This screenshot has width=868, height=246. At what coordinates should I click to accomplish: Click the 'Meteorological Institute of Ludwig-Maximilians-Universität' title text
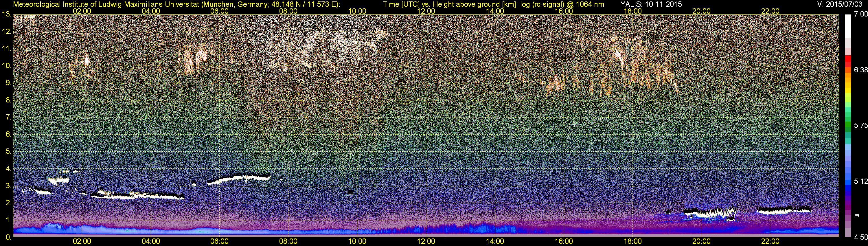(x=107, y=4)
